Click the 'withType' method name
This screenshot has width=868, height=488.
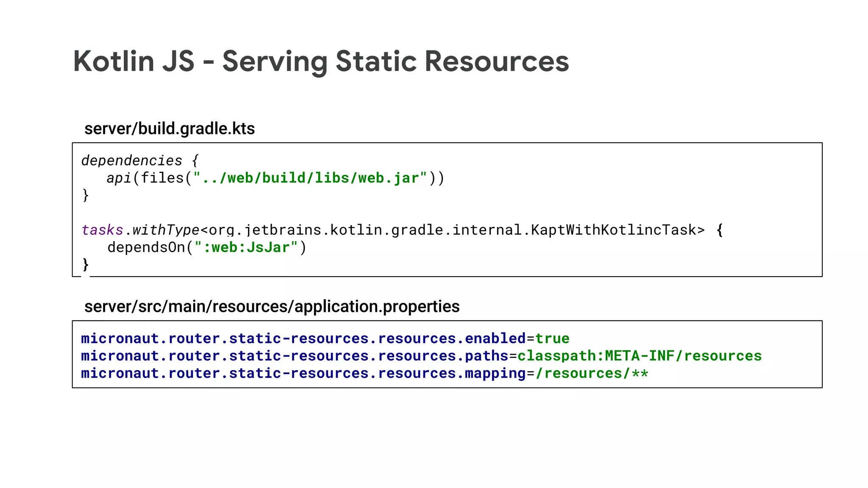coord(166,230)
